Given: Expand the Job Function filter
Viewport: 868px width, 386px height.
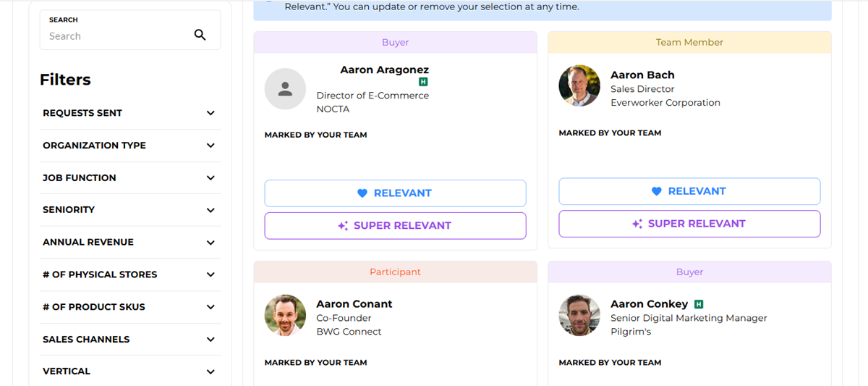Looking at the screenshot, I should tap(210, 177).
